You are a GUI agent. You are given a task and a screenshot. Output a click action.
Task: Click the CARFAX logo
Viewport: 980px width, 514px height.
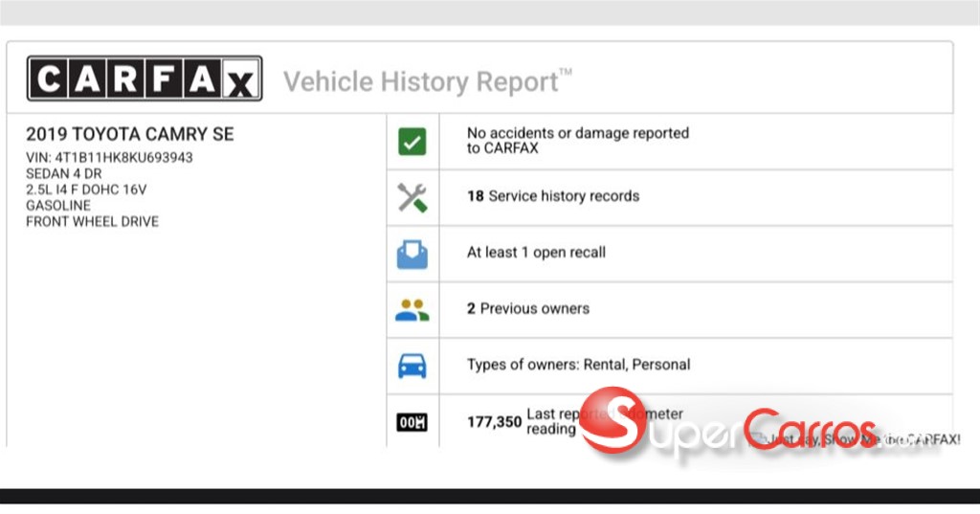click(144, 78)
